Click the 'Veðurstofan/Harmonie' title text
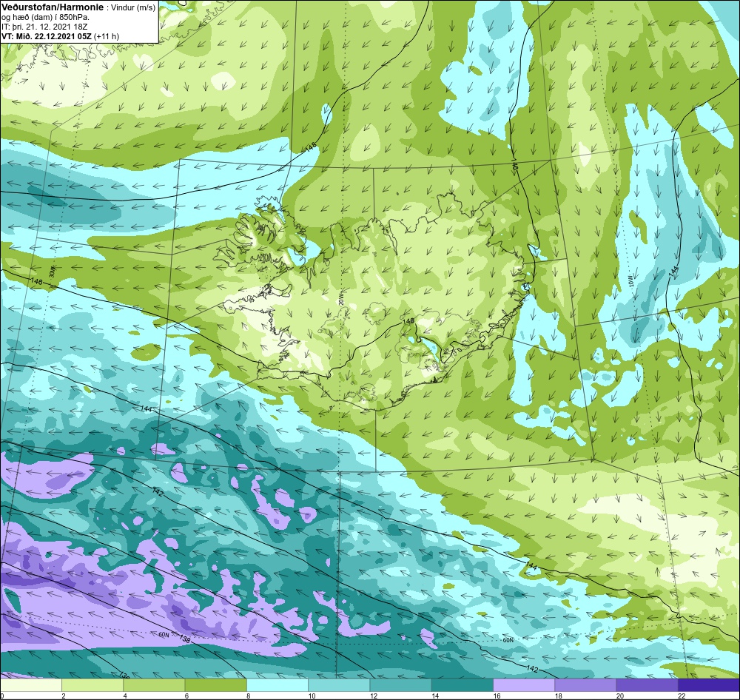This screenshot has width=740, height=700. click(x=52, y=8)
